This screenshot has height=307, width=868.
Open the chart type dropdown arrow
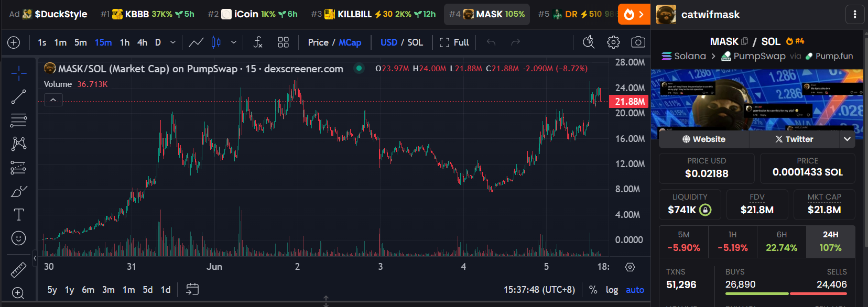[234, 42]
